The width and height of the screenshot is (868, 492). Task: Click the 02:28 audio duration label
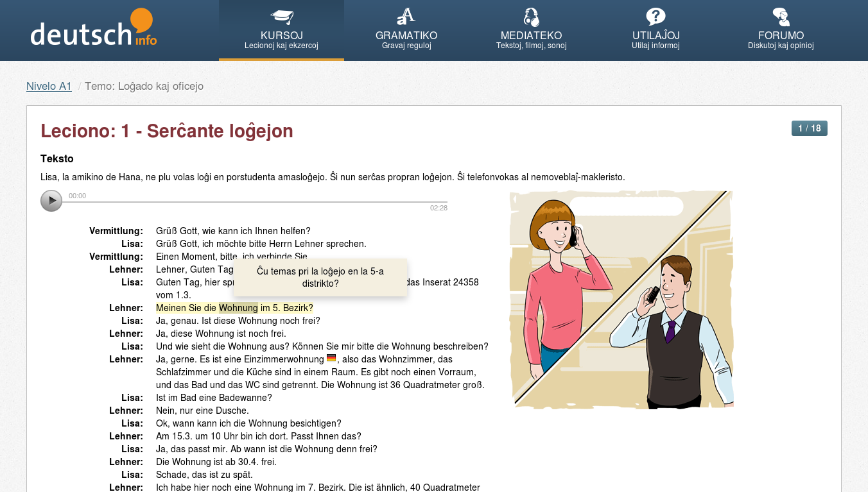[438, 208]
